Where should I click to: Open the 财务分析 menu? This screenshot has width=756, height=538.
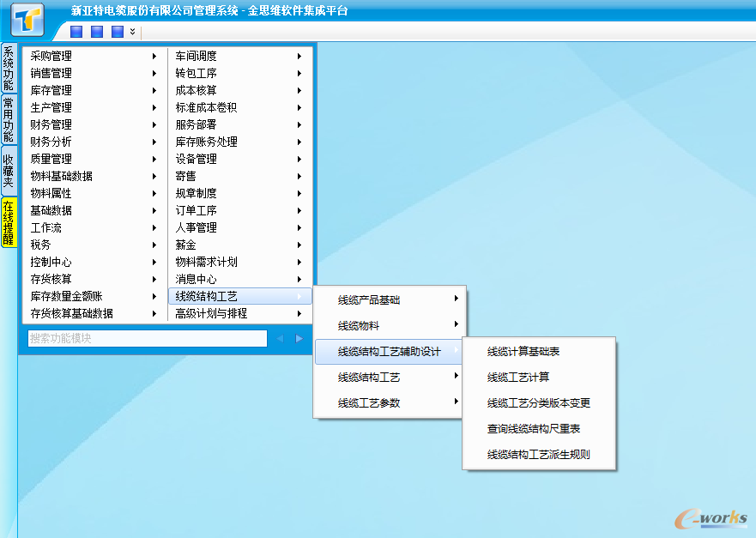pos(94,142)
